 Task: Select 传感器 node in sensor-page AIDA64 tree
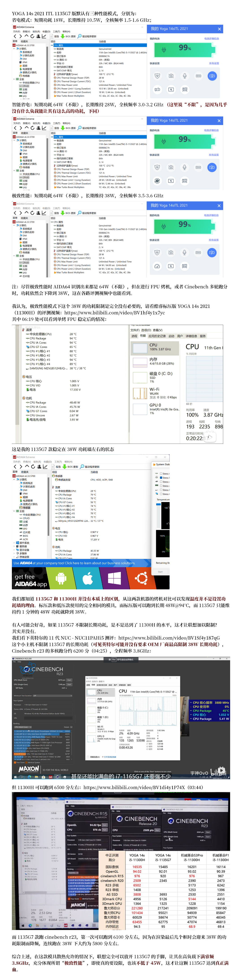pyautogui.click(x=25, y=507)
